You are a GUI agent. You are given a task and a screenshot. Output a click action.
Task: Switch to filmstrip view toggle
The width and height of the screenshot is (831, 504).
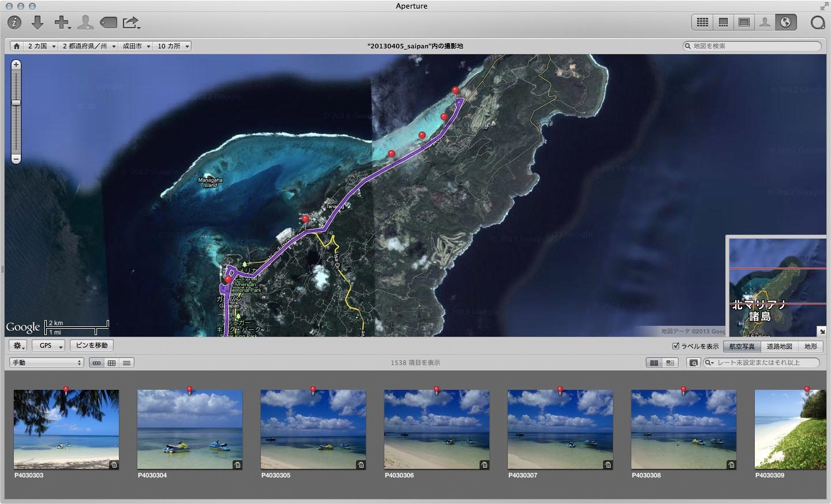click(96, 363)
